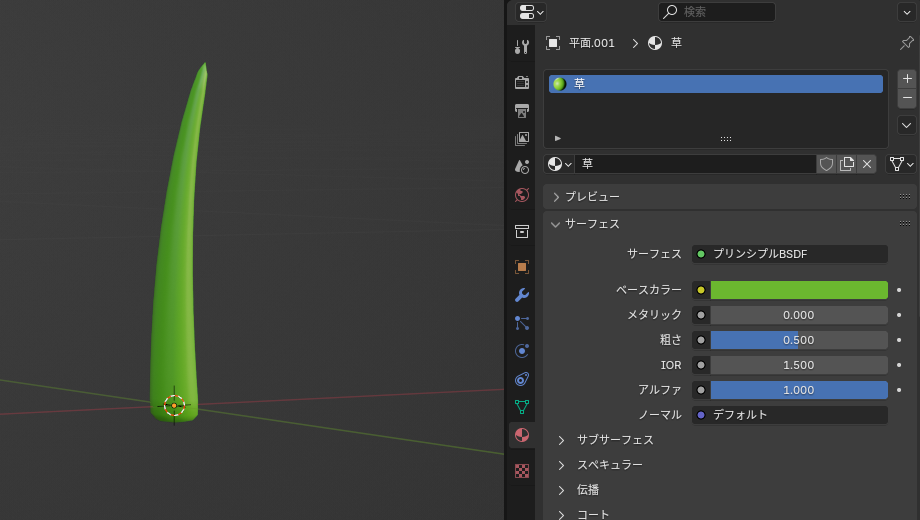The height and width of the screenshot is (520, 920).
Task: Open the World properties tab
Action: coord(521,194)
